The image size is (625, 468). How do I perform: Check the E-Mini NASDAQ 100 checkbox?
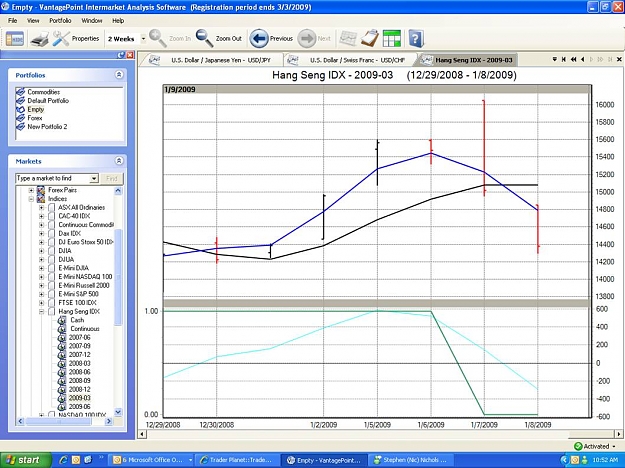coord(51,277)
